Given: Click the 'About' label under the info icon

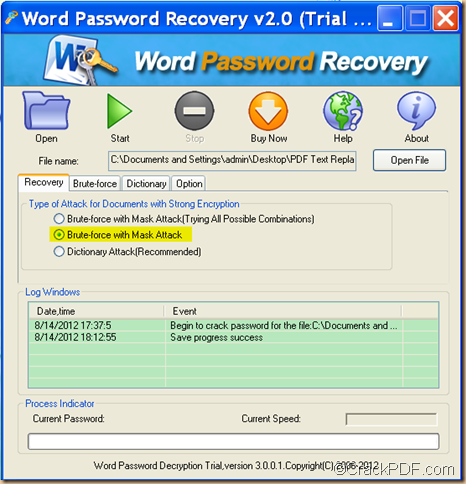Looking at the screenshot, I should pos(417,138).
